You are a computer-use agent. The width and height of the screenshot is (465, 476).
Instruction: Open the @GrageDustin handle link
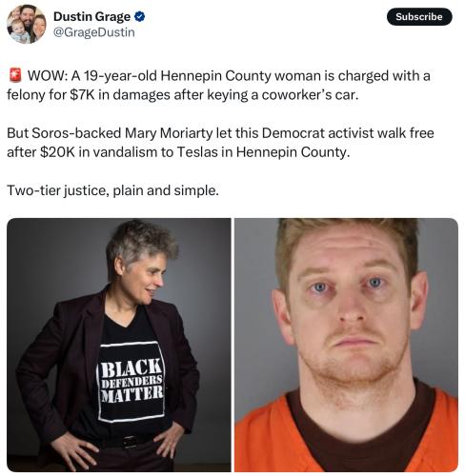click(94, 32)
